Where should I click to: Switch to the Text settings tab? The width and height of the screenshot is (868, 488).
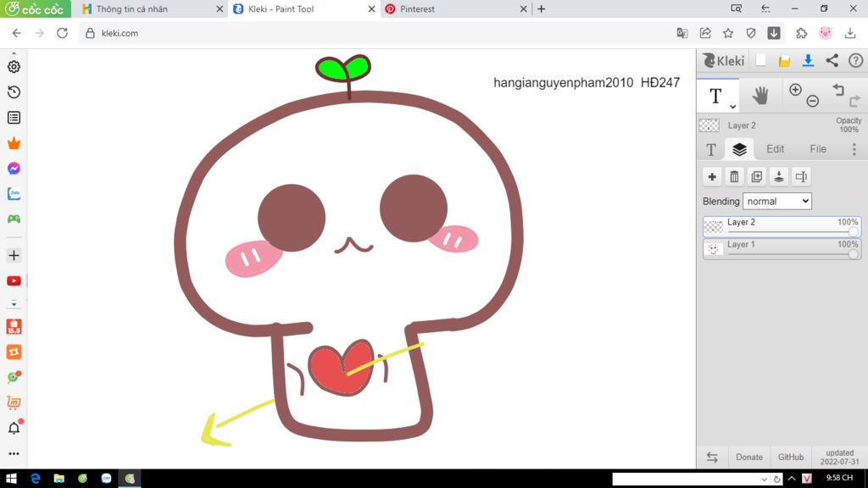[711, 149]
